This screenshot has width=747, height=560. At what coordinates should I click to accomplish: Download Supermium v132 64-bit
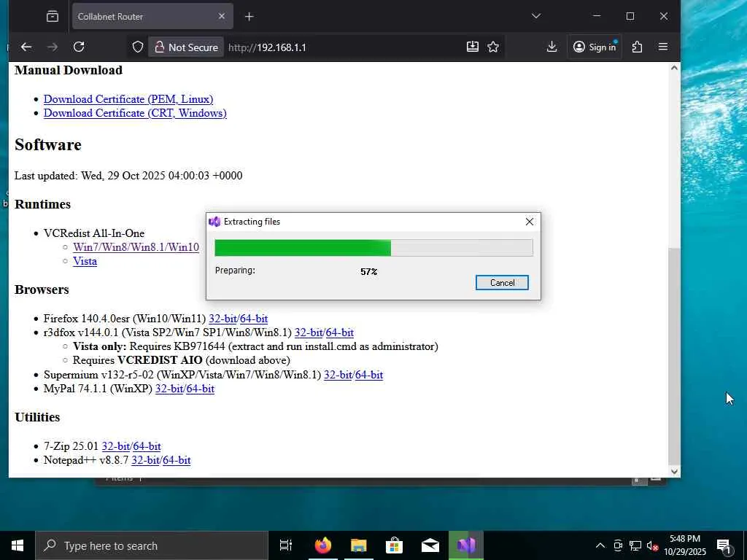(x=369, y=375)
